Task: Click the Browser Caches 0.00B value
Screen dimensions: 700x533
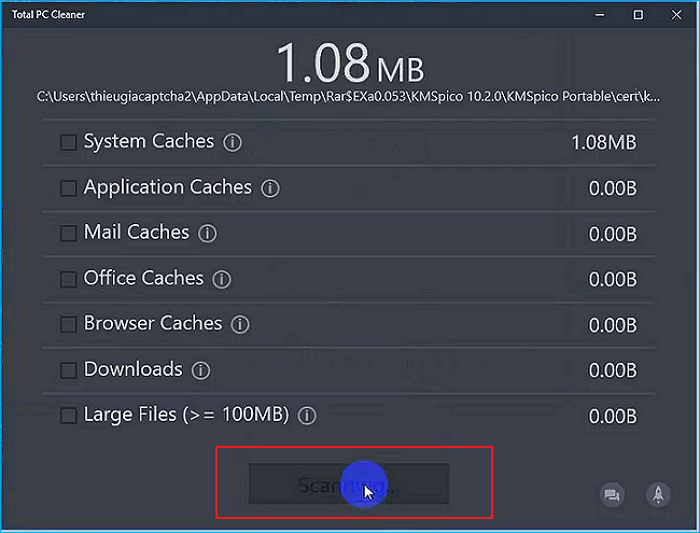Action: coord(612,325)
